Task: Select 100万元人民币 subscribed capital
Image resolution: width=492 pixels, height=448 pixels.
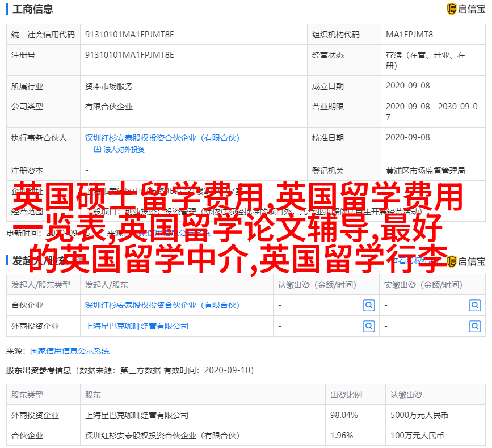Action: [417, 436]
